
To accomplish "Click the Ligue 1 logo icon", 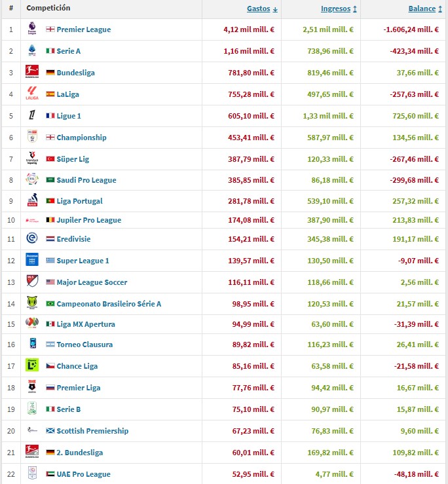I will [32, 115].
